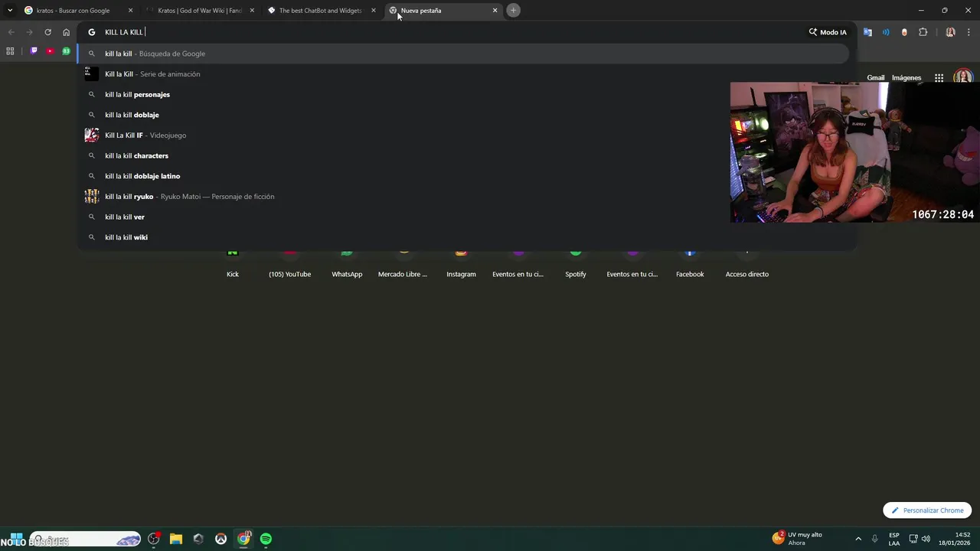This screenshot has width=980, height=551.
Task: Select suggestion 'kill la kill wiki'
Action: (x=462, y=237)
